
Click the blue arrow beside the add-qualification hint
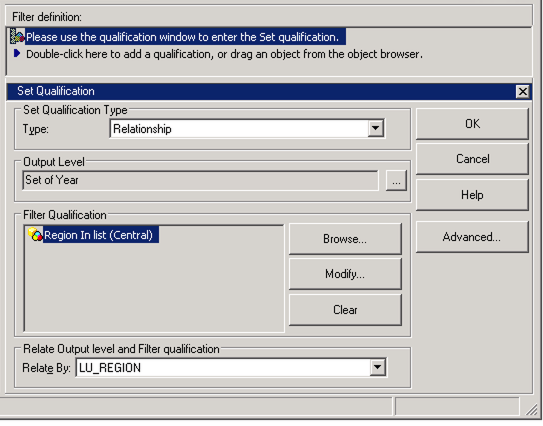17,54
